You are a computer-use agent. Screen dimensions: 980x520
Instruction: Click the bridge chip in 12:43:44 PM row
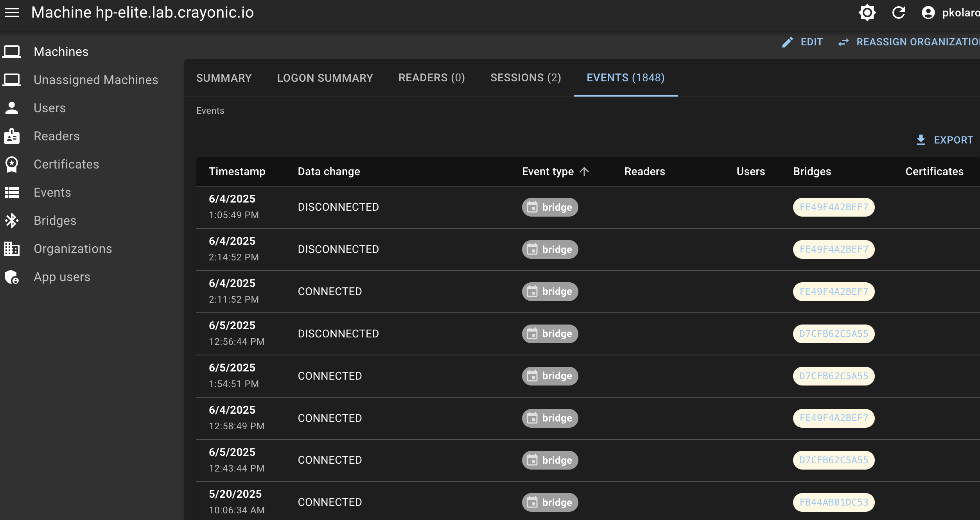point(550,460)
